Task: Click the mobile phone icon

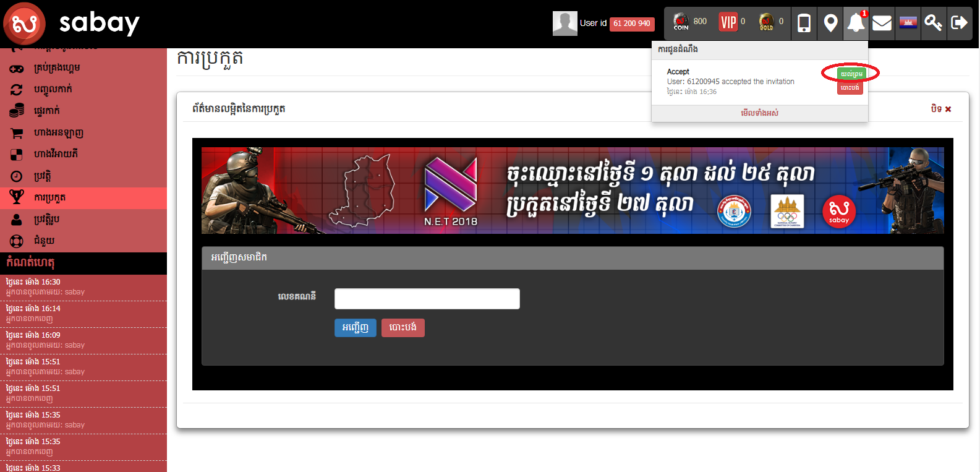Action: (804, 24)
